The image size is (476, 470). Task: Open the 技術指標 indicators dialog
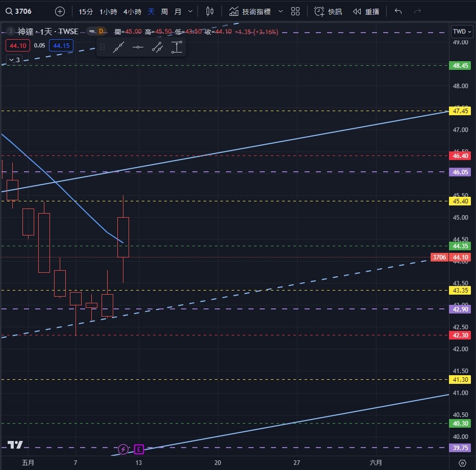point(250,12)
